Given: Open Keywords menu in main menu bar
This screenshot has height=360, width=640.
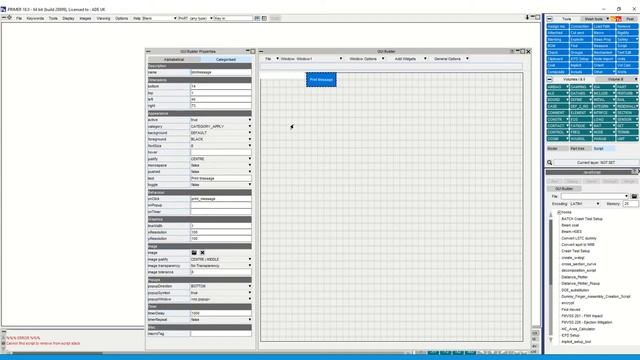Looking at the screenshot, I should coord(35,18).
